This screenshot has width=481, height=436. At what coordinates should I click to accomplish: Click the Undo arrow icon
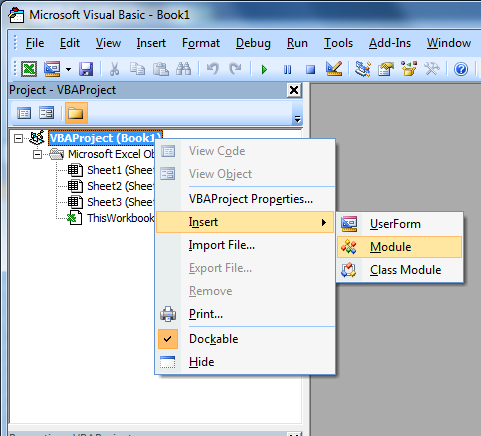212,69
